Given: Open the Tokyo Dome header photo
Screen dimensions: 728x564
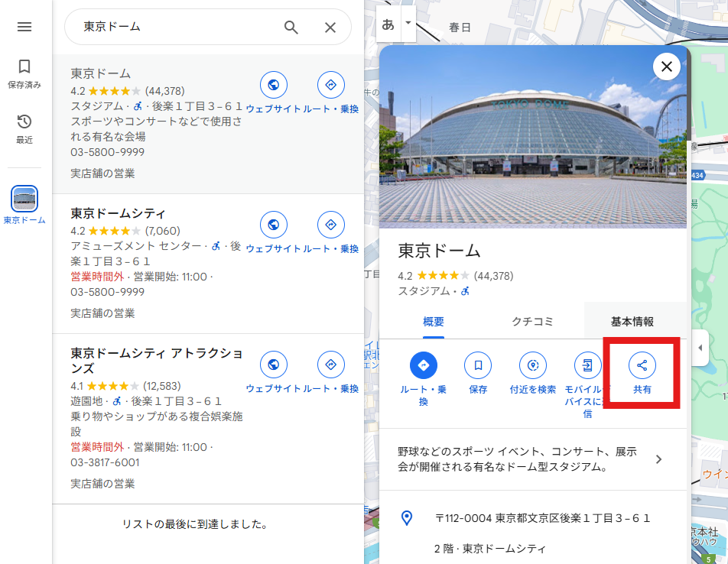Looking at the screenshot, I should [x=532, y=137].
